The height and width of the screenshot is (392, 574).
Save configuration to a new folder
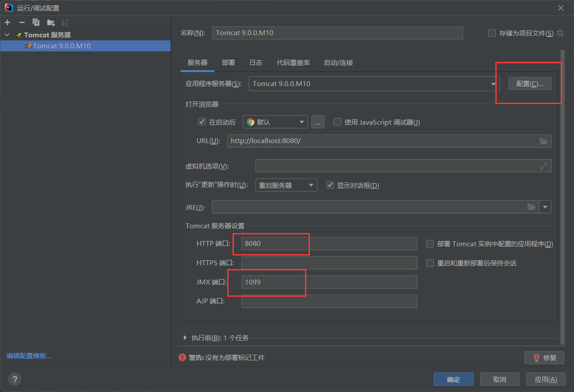51,22
